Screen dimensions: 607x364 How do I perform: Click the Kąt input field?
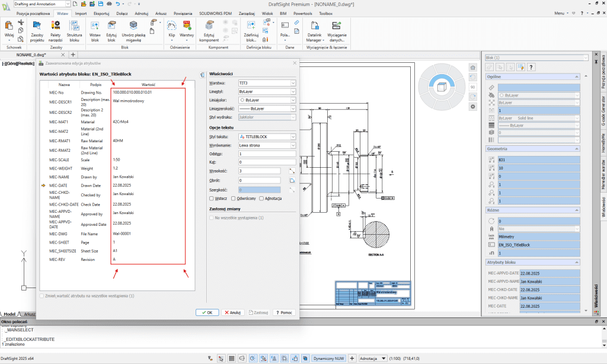(x=267, y=162)
